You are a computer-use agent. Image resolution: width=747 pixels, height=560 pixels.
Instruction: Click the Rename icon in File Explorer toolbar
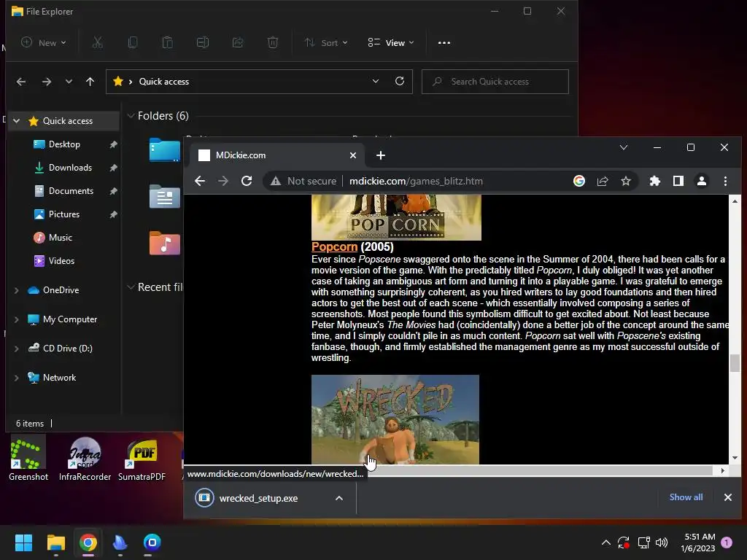click(203, 43)
